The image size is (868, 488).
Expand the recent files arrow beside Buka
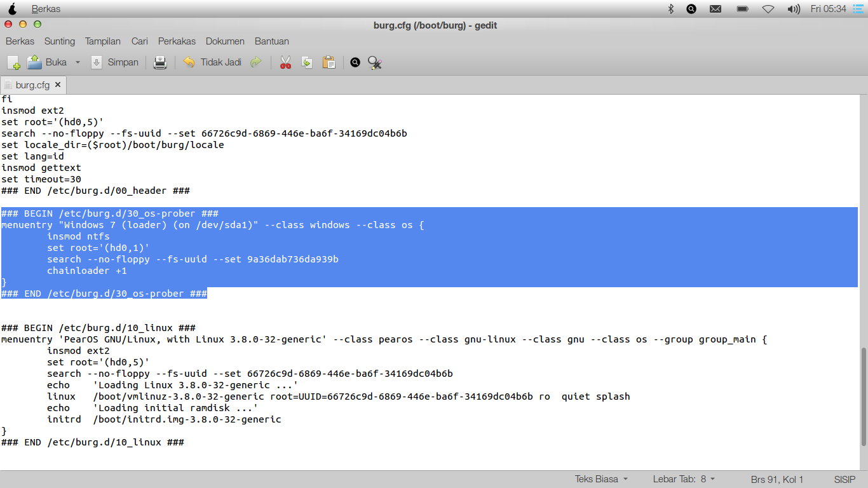coord(78,62)
